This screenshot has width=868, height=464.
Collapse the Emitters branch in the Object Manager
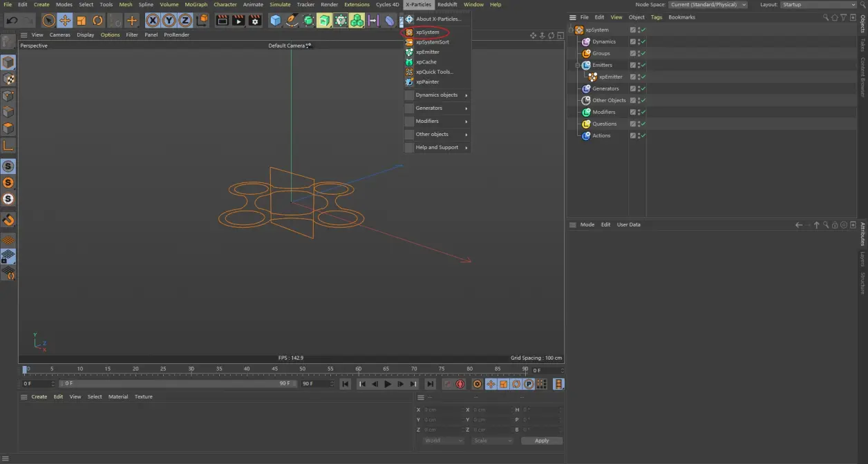578,65
